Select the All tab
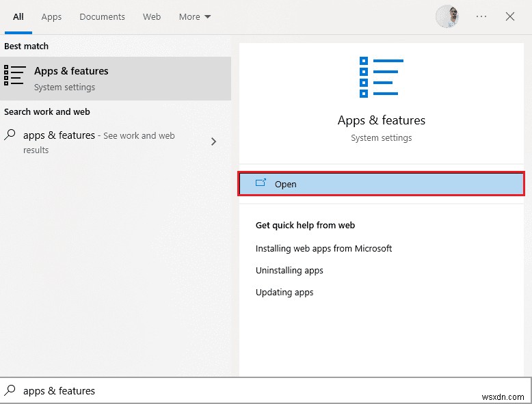Screen dimensions: 532x404 click(18, 16)
